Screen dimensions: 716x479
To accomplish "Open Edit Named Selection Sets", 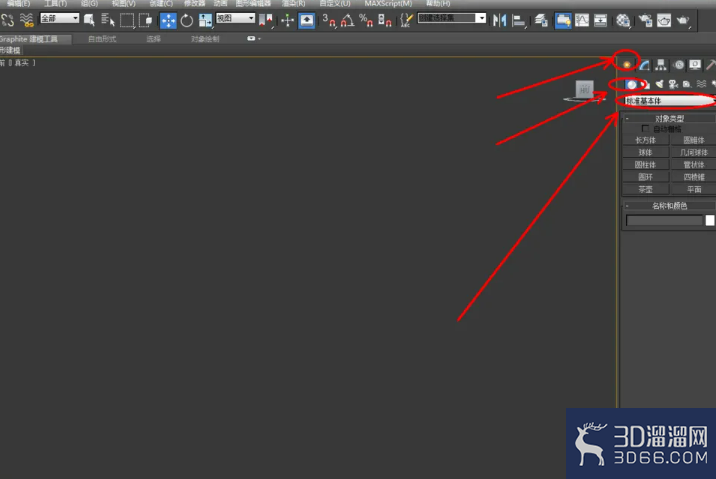I will click(405, 20).
